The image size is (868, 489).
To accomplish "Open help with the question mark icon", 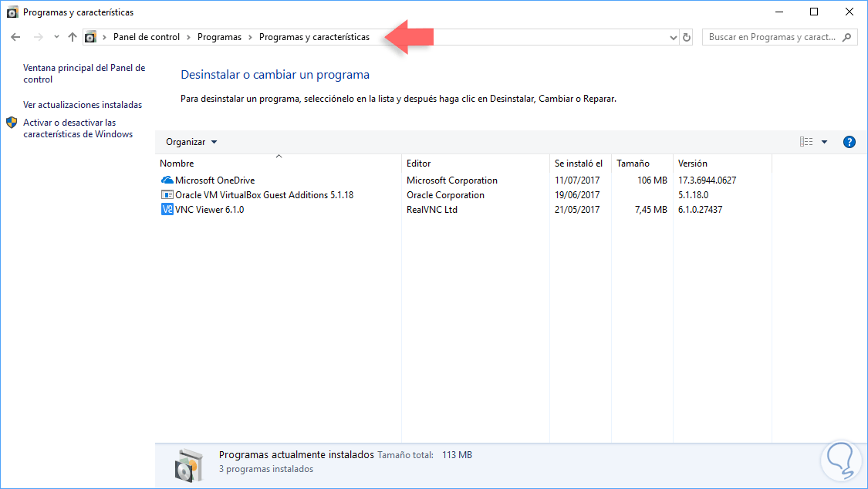I will point(849,142).
